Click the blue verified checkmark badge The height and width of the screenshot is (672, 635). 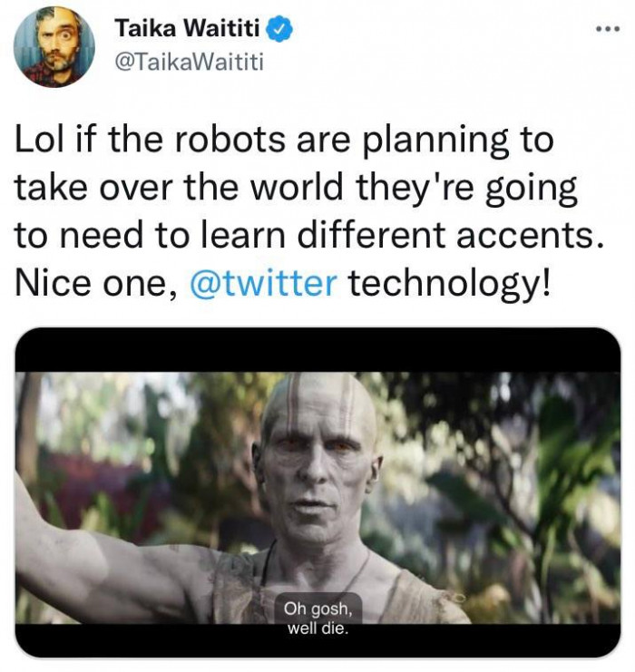(x=279, y=28)
